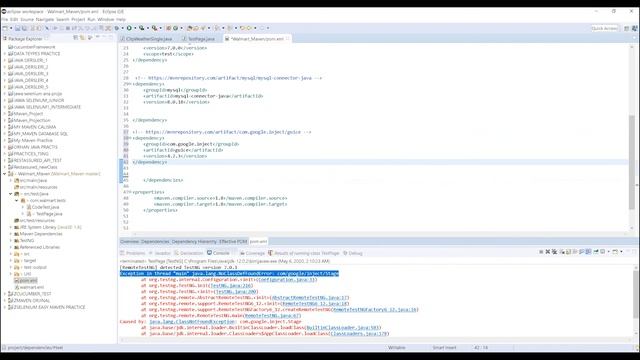Open the Declaration view tab

189,253
